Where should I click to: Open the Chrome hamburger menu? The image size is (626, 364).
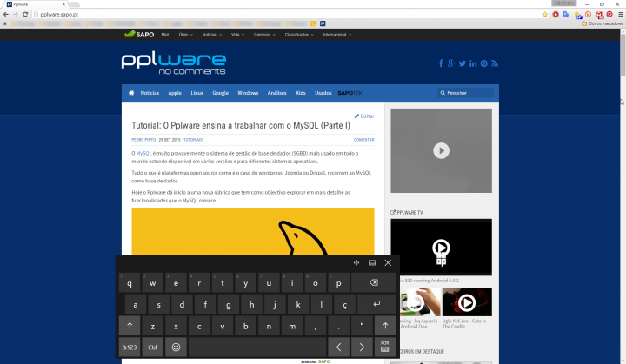point(621,15)
